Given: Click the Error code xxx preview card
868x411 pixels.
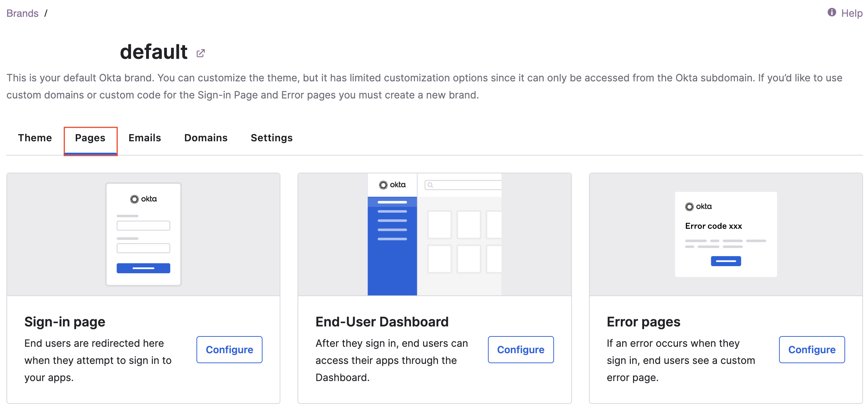Looking at the screenshot, I should 725,234.
